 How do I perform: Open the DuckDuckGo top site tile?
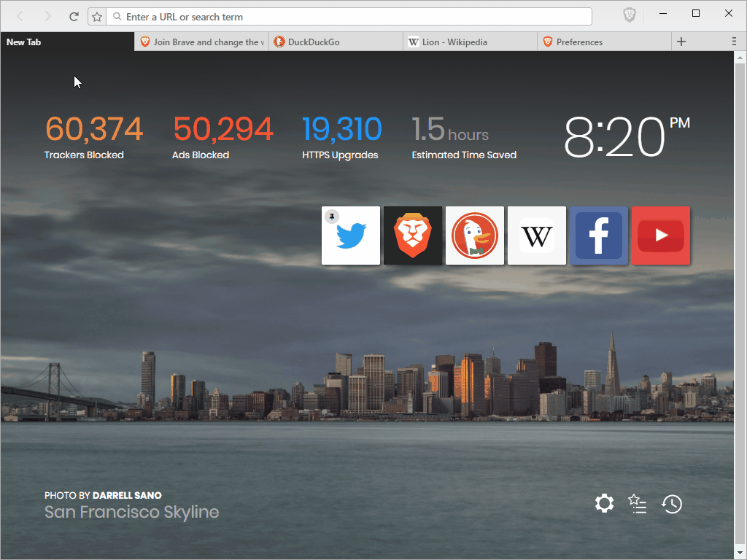coord(474,236)
